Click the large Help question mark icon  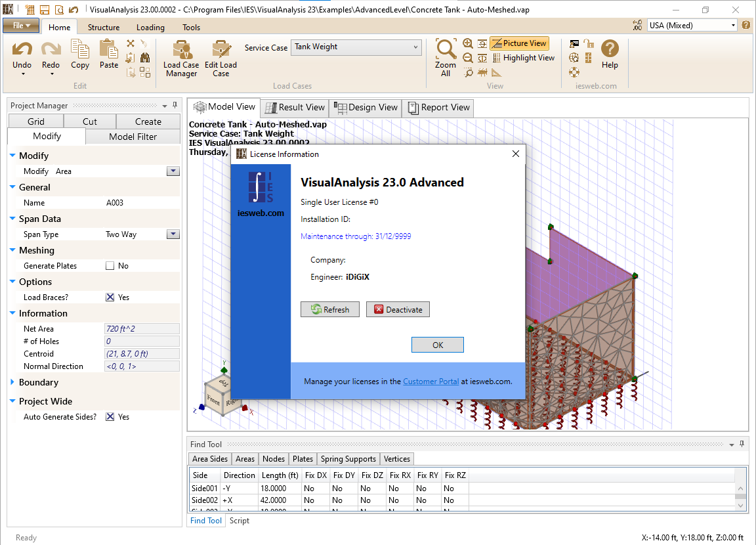(610, 49)
